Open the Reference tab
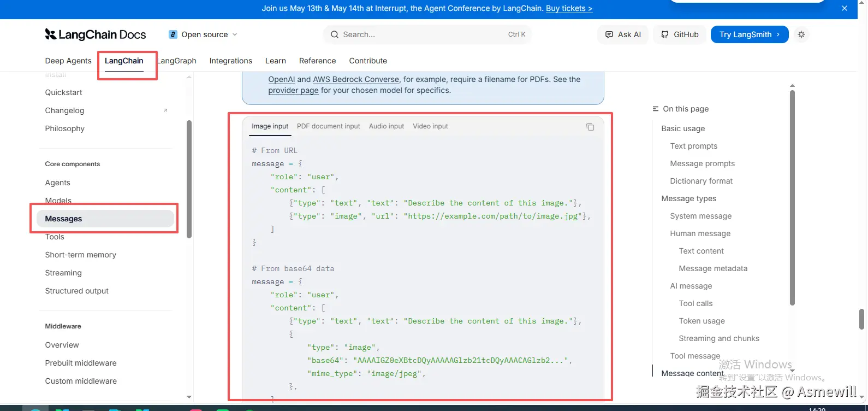 tap(317, 61)
